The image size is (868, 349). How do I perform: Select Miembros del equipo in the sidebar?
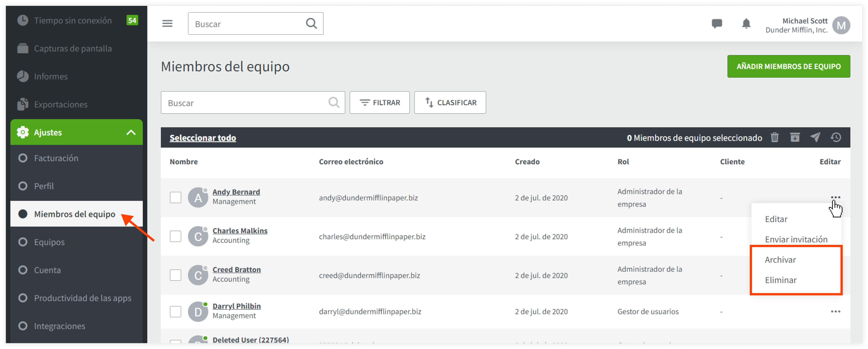point(76,214)
